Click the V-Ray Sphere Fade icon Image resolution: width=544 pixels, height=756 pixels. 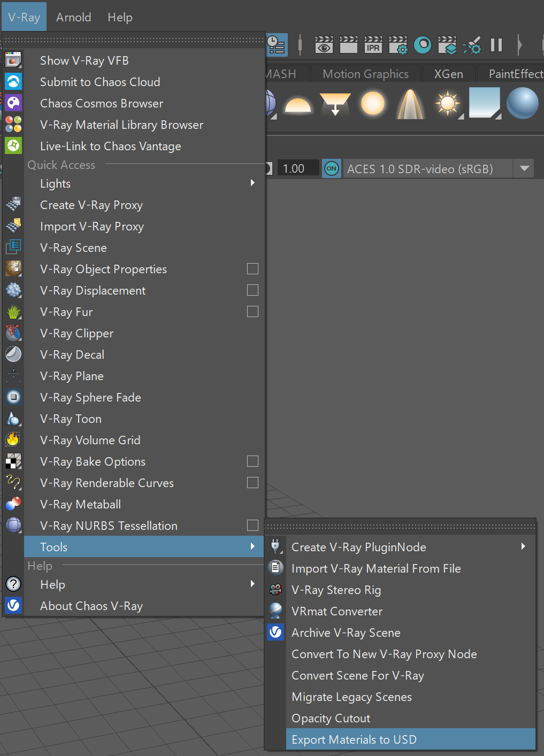(x=13, y=397)
